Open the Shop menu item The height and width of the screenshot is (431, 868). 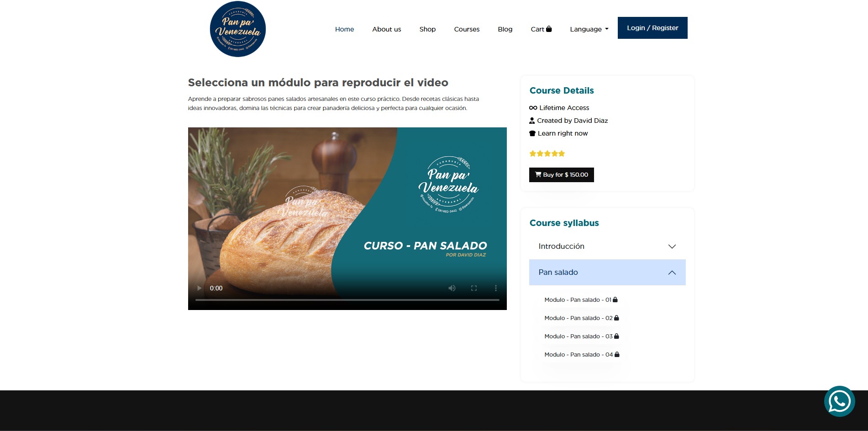click(x=427, y=29)
